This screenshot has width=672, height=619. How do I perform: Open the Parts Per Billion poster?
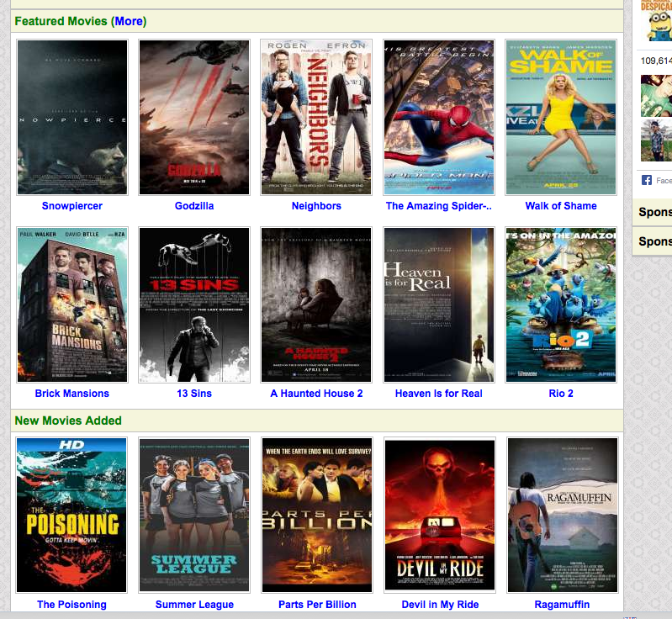click(x=317, y=515)
